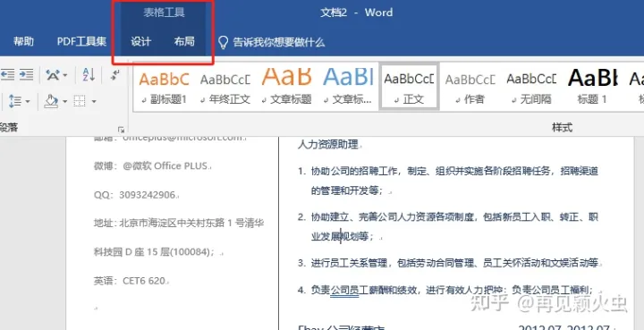The height and width of the screenshot is (330, 644).
Task: Click list item 2 about 人力资源各项制度
Action: click(448, 216)
